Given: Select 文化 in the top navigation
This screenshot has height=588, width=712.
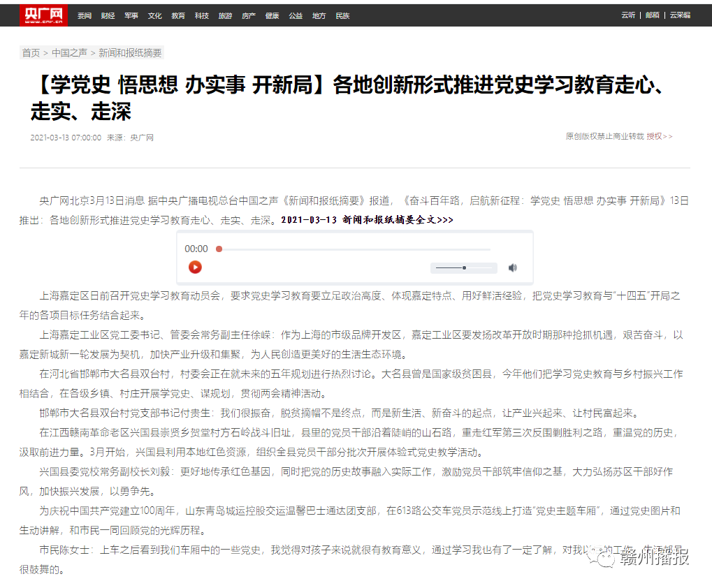Looking at the screenshot, I should pyautogui.click(x=154, y=15).
